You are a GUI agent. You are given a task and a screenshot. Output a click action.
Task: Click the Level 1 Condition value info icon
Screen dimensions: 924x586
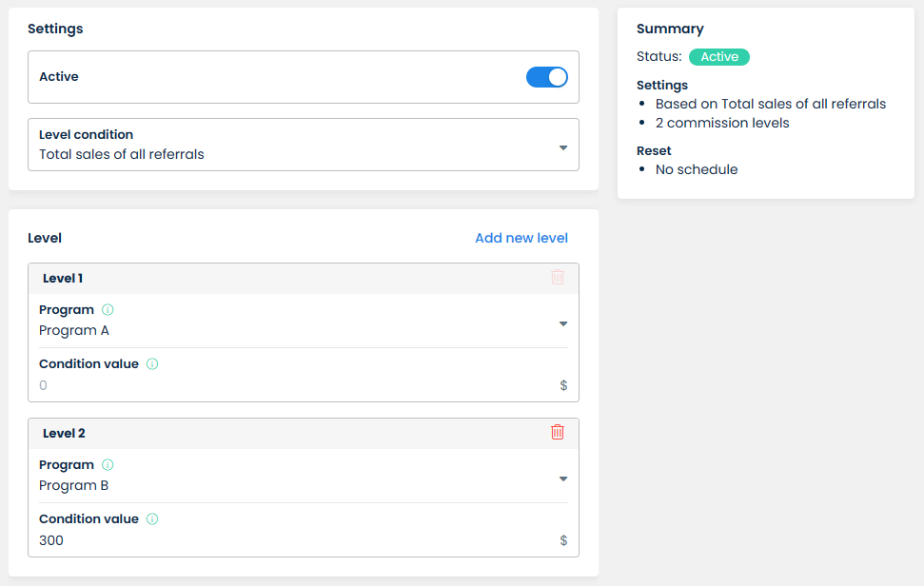(152, 364)
